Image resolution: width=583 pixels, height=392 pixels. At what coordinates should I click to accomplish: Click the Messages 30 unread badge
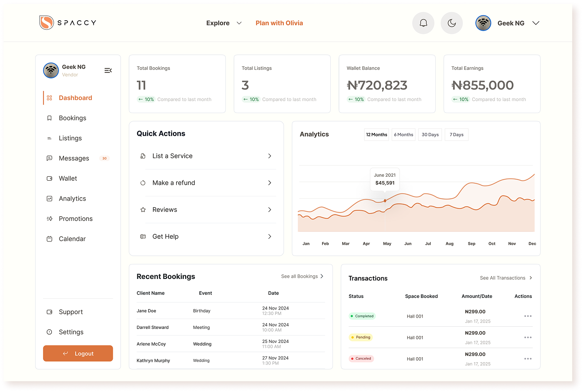[105, 159]
